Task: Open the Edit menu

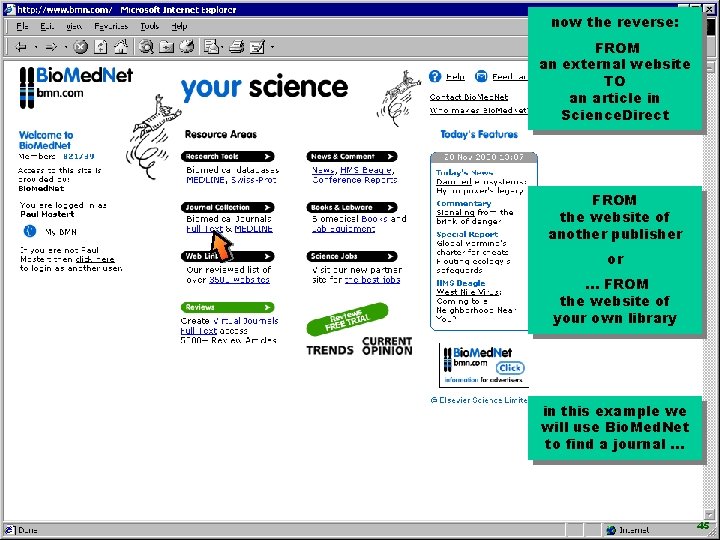Action: (x=47, y=27)
